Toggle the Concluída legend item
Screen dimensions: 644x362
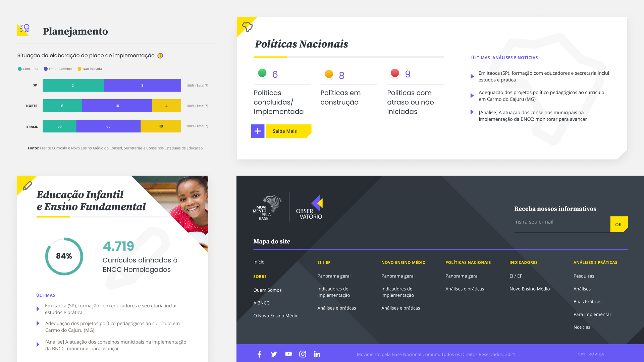tap(28, 69)
